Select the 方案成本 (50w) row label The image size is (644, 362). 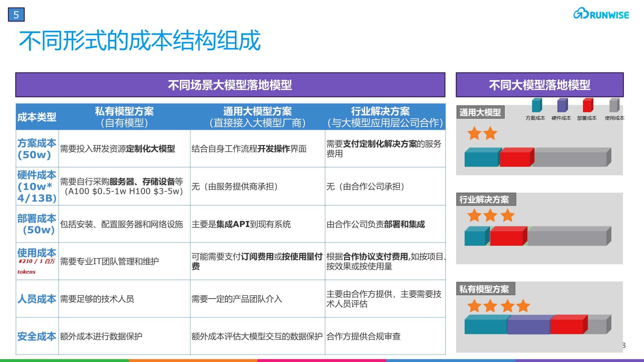coord(37,149)
